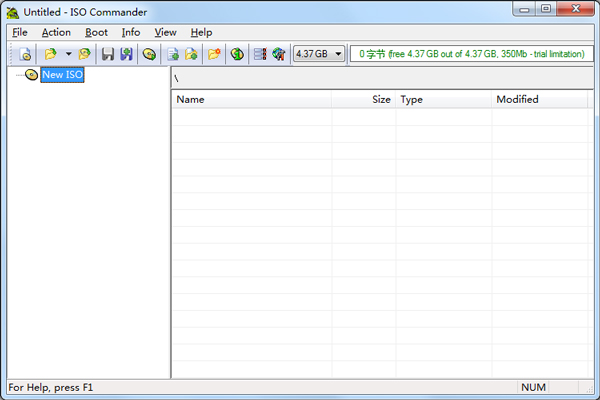Save the ISO with the floppy icon
This screenshot has height=400, width=600.
108,54
